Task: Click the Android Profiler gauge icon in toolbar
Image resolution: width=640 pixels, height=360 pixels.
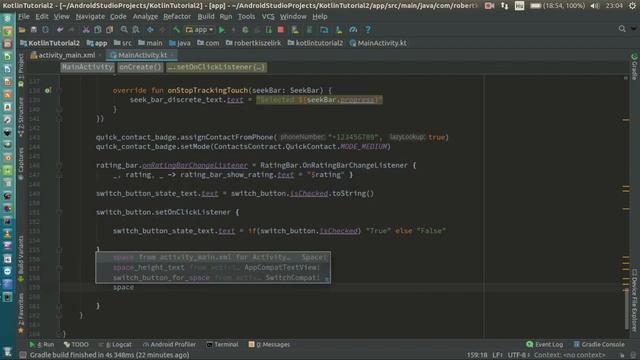Action: tap(353, 30)
